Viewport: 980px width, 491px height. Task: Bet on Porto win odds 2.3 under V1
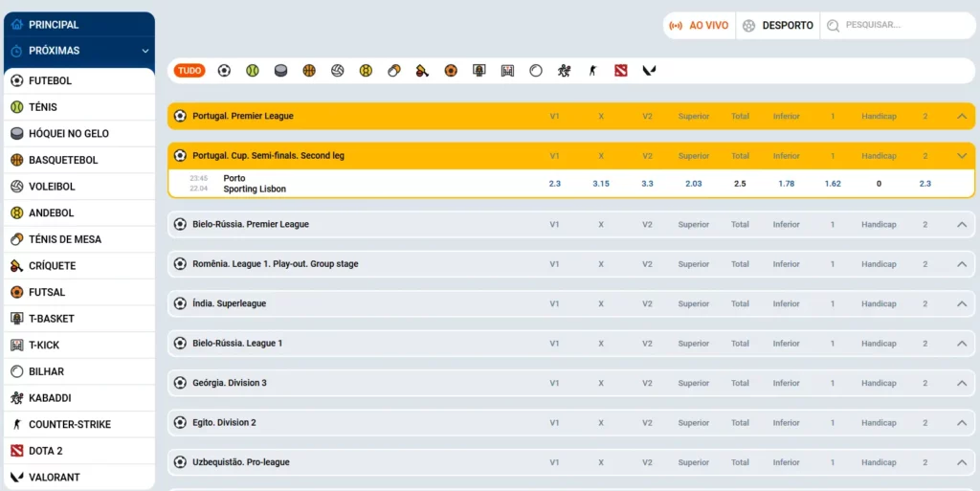[555, 184]
